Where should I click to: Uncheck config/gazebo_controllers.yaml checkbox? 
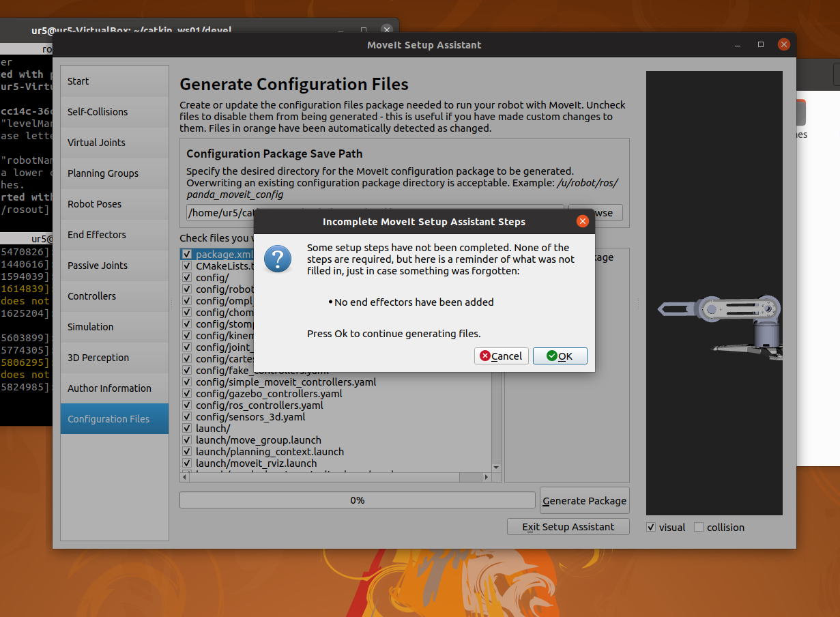click(187, 394)
